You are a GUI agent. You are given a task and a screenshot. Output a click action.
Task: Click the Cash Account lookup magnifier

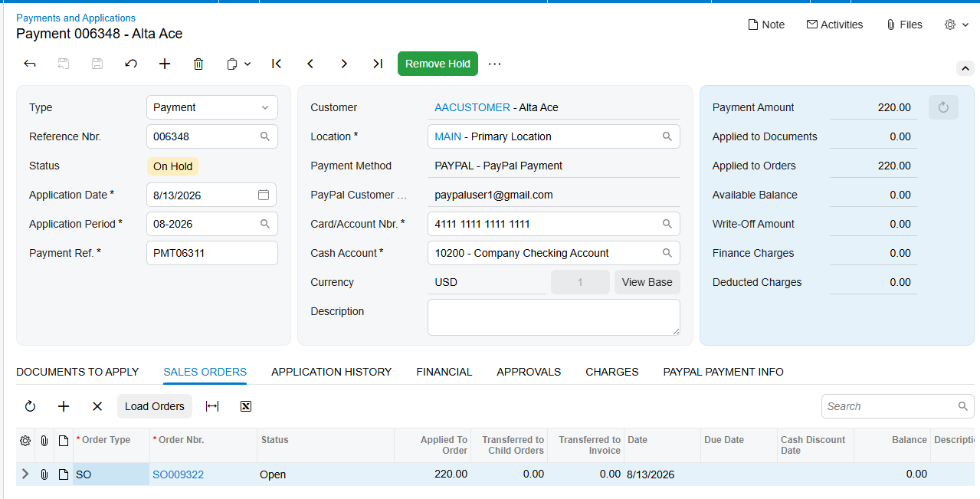click(x=667, y=253)
